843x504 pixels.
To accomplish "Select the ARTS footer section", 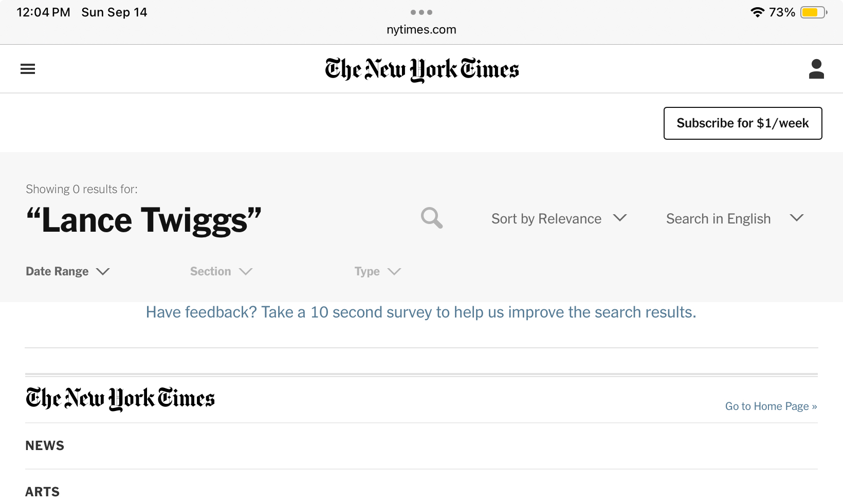I will [x=43, y=492].
